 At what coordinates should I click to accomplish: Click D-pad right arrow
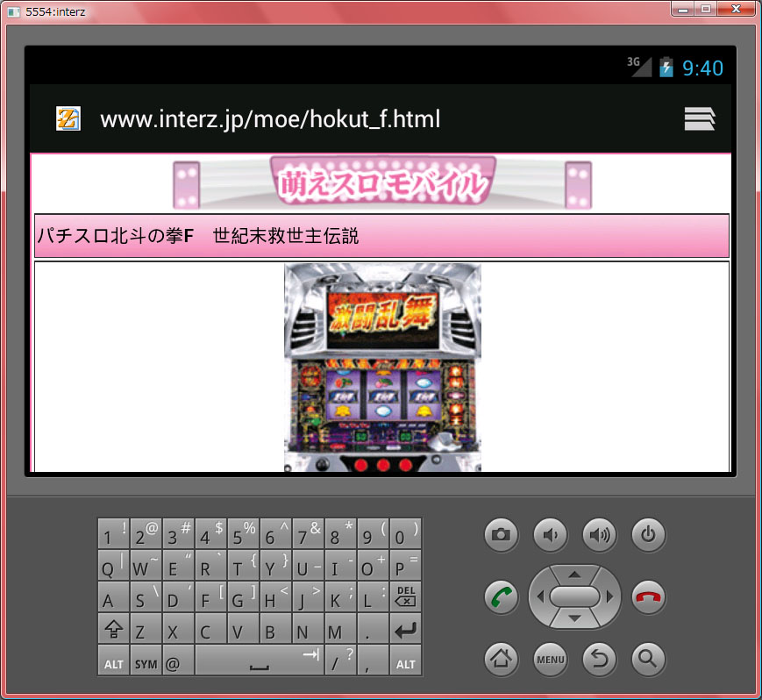[x=610, y=596]
